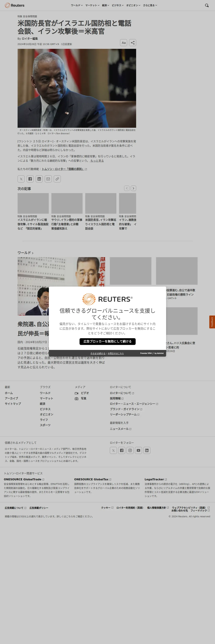Go to ホーム in footer
The height and width of the screenshot is (644, 215).
tap(9, 393)
